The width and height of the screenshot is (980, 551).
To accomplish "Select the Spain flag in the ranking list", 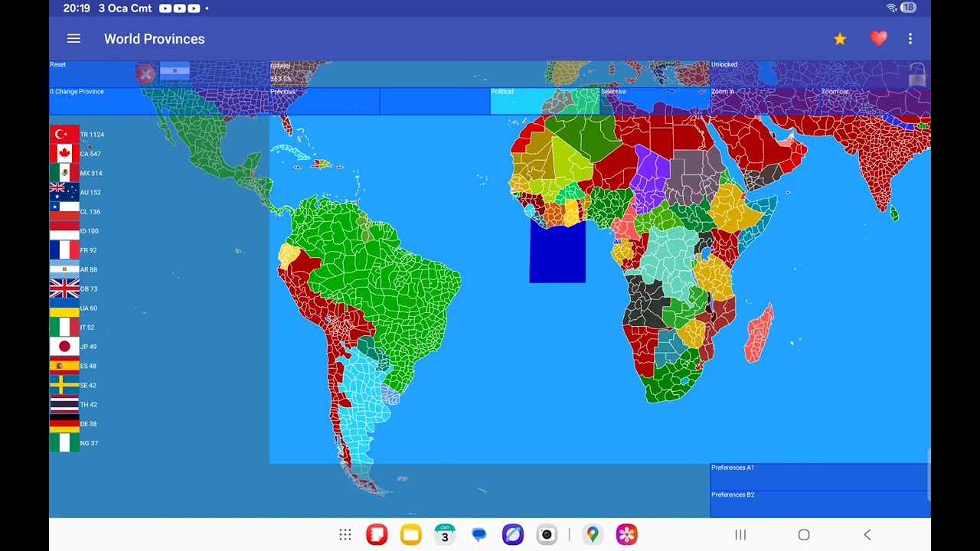I will click(64, 366).
